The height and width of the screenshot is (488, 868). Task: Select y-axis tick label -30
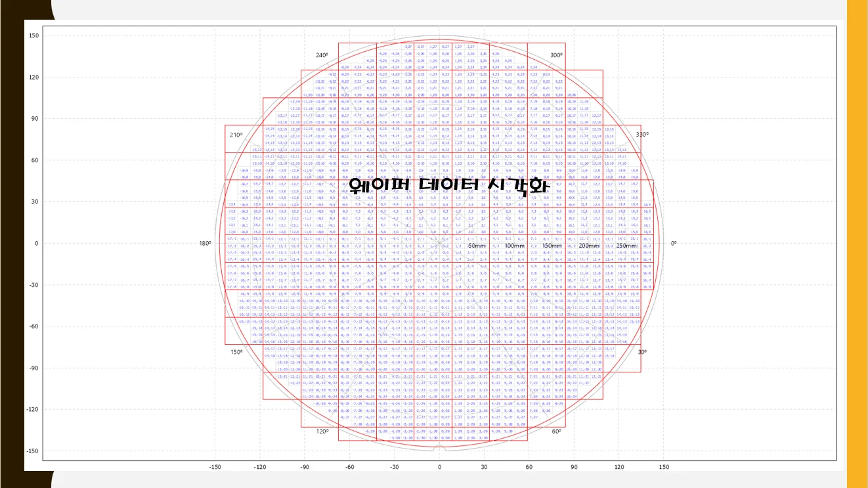coord(35,285)
